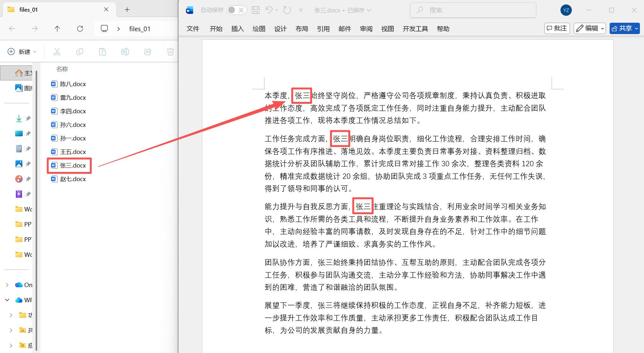Switch to the 插入 ribbon tab
Screen dimensions: 644x353
(x=237, y=28)
